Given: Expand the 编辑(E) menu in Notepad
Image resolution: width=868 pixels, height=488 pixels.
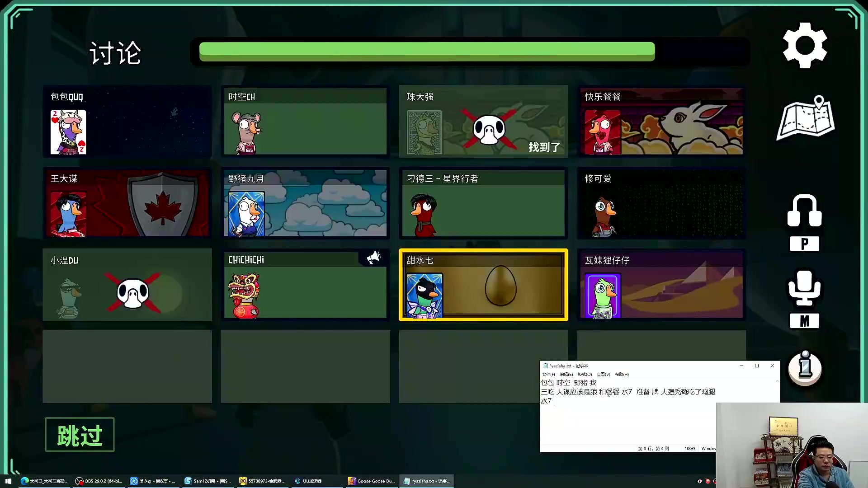Looking at the screenshot, I should [x=566, y=374].
